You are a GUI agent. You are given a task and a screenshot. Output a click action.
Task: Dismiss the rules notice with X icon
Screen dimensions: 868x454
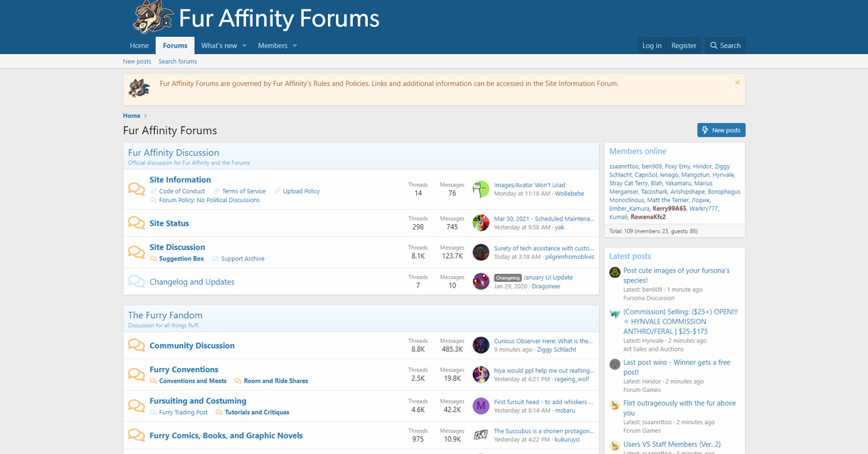pyautogui.click(x=737, y=83)
